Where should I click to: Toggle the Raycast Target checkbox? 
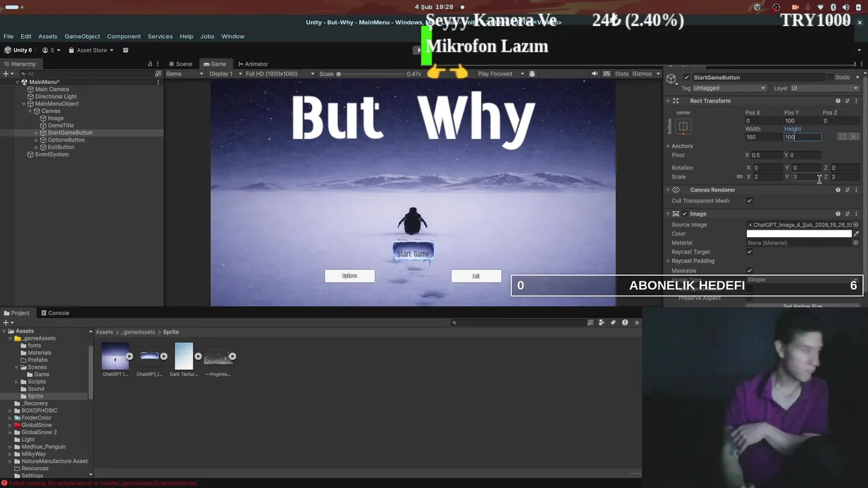tap(749, 252)
